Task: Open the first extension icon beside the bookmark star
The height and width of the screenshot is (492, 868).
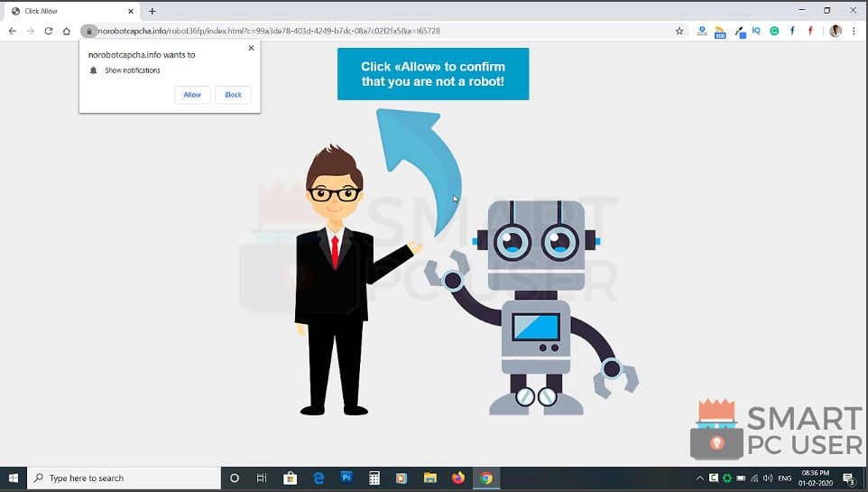Action: (702, 31)
